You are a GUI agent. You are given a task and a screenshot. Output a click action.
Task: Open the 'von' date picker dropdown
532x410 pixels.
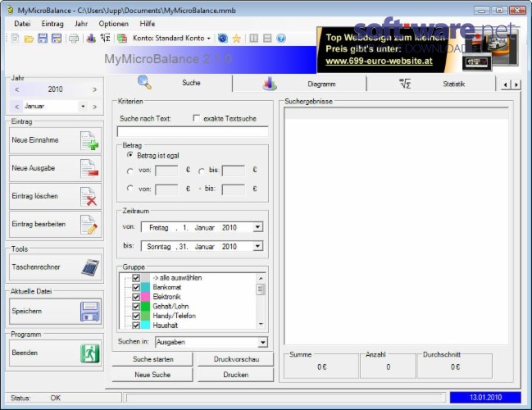[x=258, y=227]
